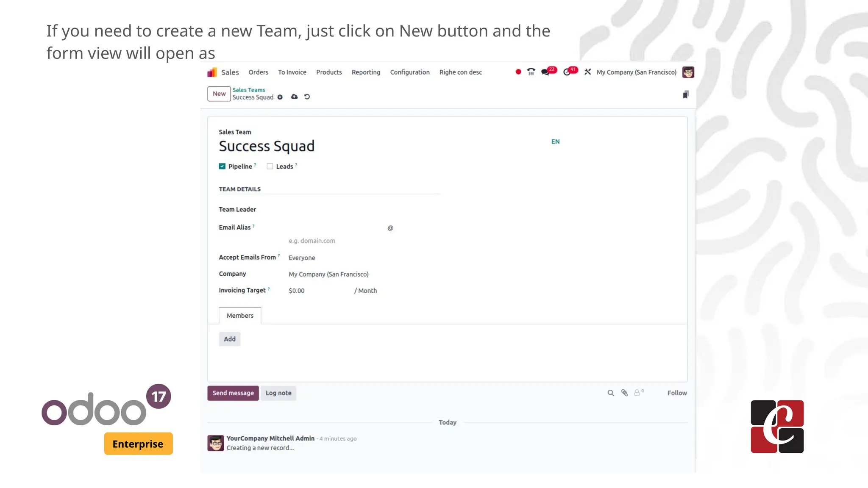The image size is (868, 488).
Task: Show followers using the person icon
Action: (x=638, y=393)
